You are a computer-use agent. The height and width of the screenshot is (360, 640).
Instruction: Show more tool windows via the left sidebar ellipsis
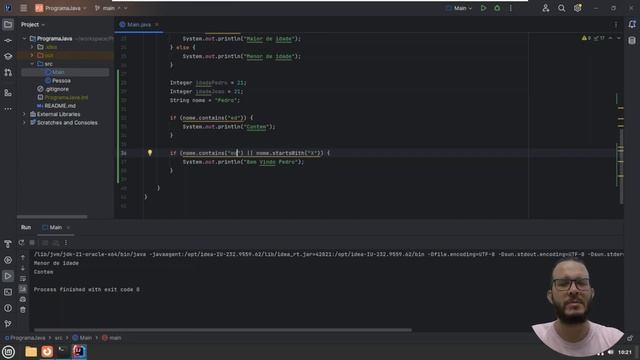point(8,109)
